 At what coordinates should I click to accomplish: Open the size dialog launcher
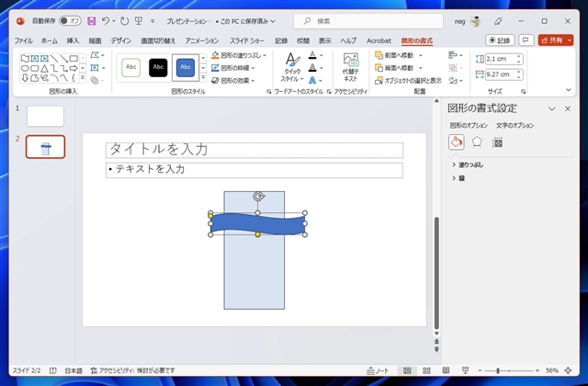[x=523, y=91]
